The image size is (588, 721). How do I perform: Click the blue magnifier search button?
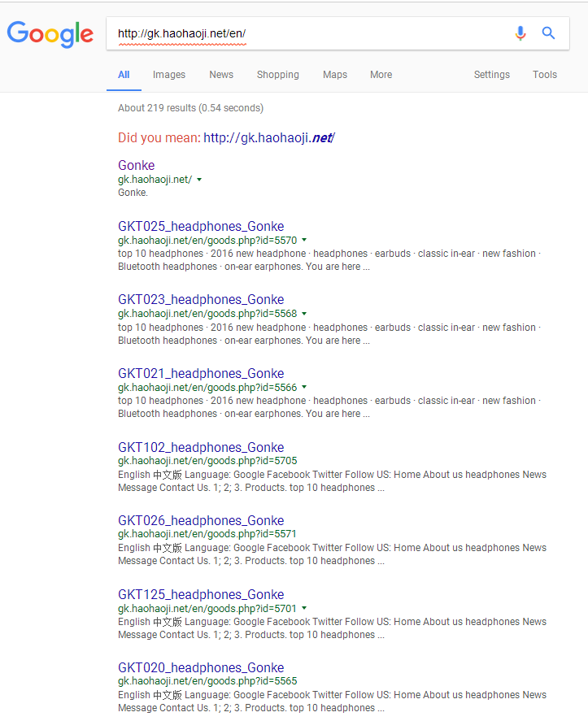(548, 33)
